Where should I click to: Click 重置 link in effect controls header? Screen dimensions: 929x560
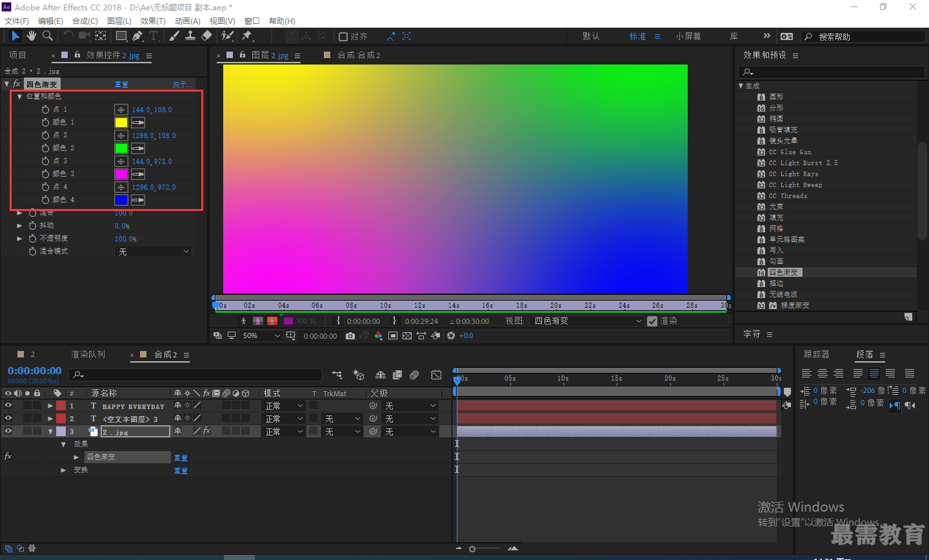(x=121, y=85)
